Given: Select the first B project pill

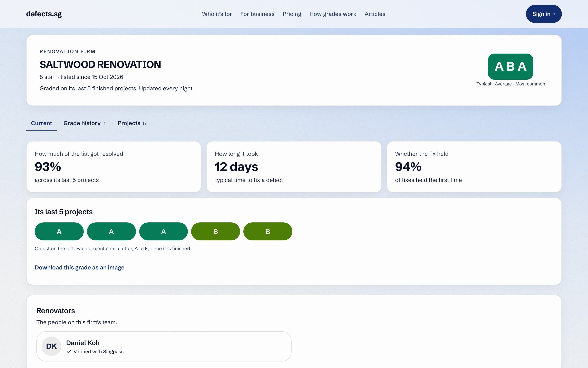Looking at the screenshot, I should [x=216, y=231].
